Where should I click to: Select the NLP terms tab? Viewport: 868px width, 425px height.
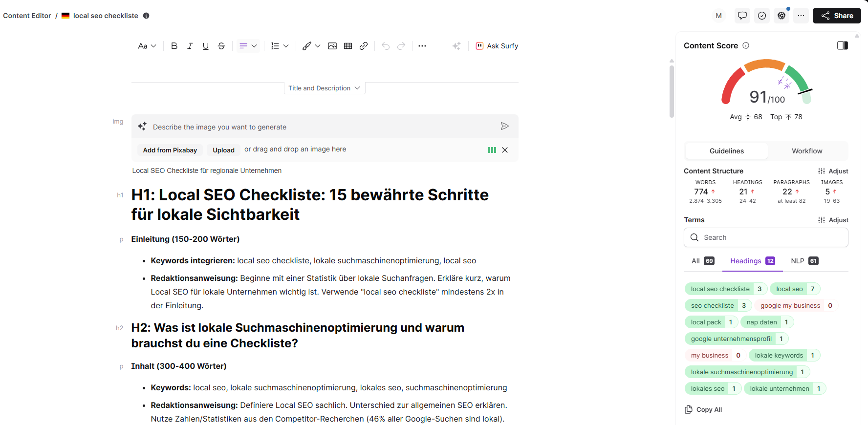point(804,261)
